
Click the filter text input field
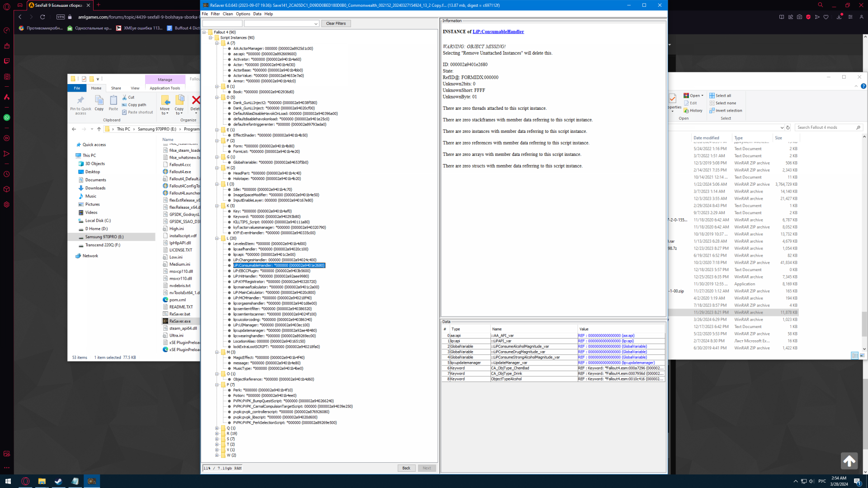tap(222, 23)
